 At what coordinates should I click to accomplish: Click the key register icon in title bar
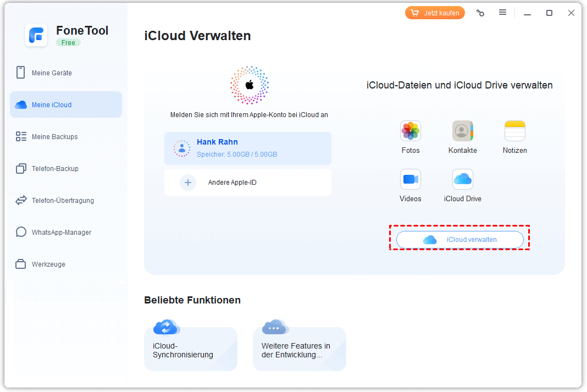coord(480,13)
